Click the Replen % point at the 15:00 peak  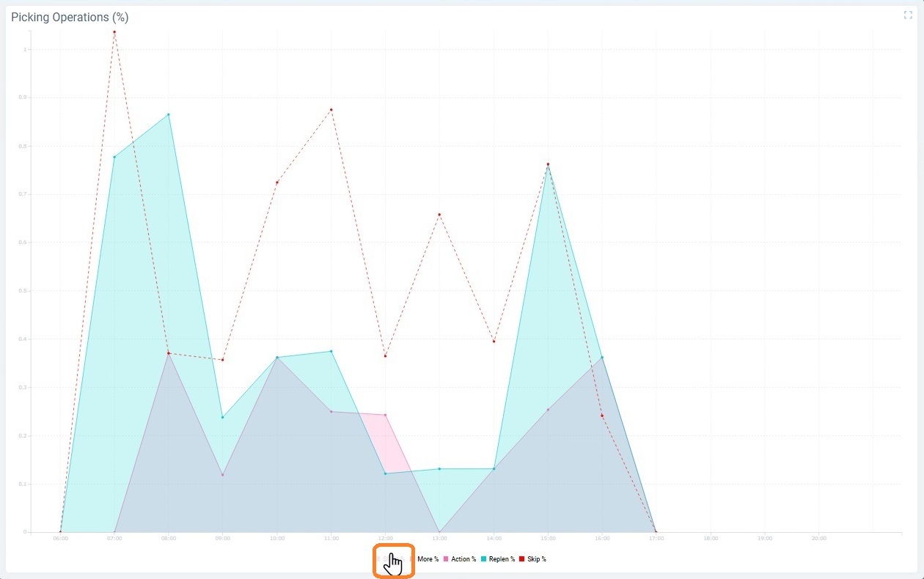[547, 166]
